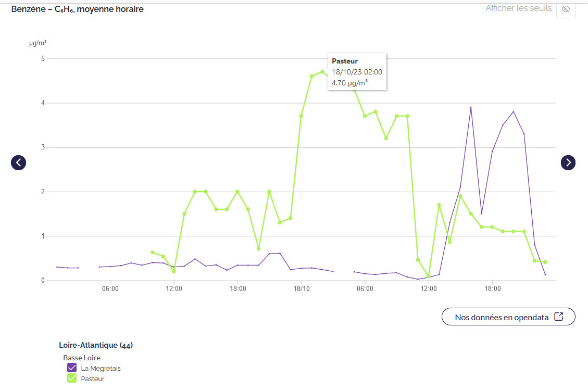Click the 'Loire-Atlantique (44)' heading
The image size is (588, 391).
pyautogui.click(x=96, y=345)
